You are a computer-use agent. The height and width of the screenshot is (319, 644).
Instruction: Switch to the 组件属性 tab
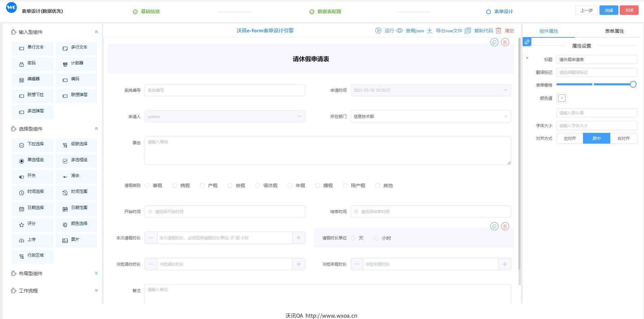(x=549, y=31)
